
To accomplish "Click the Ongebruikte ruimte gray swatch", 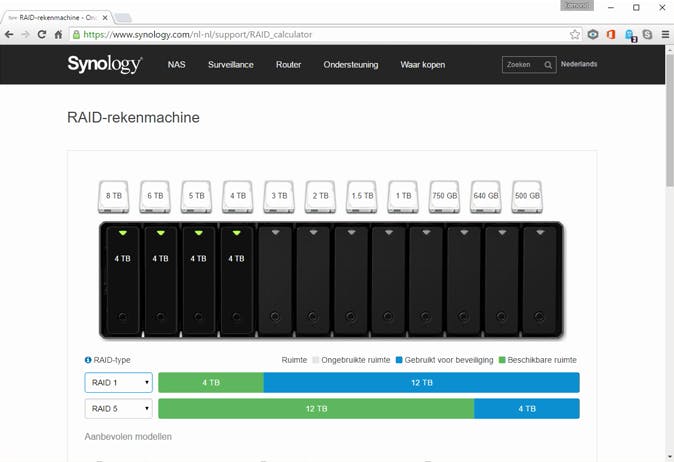I will [x=316, y=360].
